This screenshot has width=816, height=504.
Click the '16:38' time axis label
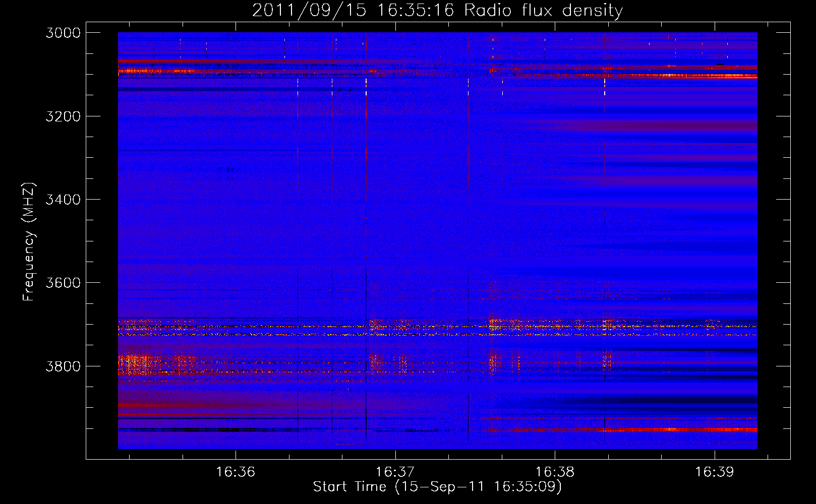tap(555, 472)
